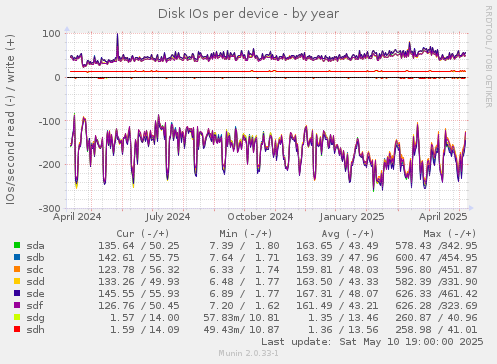Screen dimensions: 497x364
Task: Click the 'Min (-/+)' column header
Action: click(x=246, y=234)
